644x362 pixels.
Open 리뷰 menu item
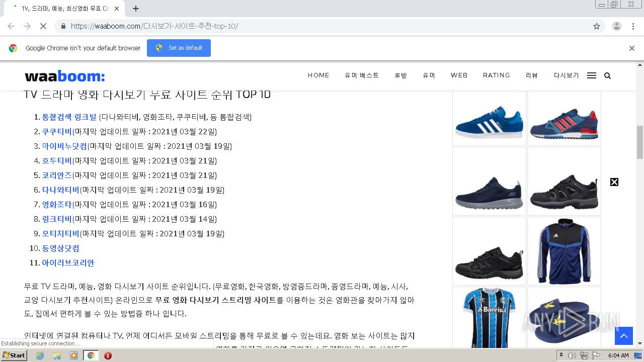click(532, 75)
